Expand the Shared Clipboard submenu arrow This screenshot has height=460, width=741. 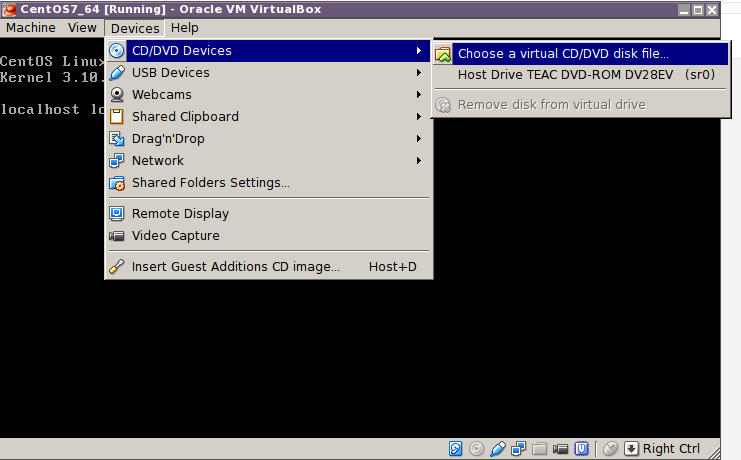click(419, 117)
